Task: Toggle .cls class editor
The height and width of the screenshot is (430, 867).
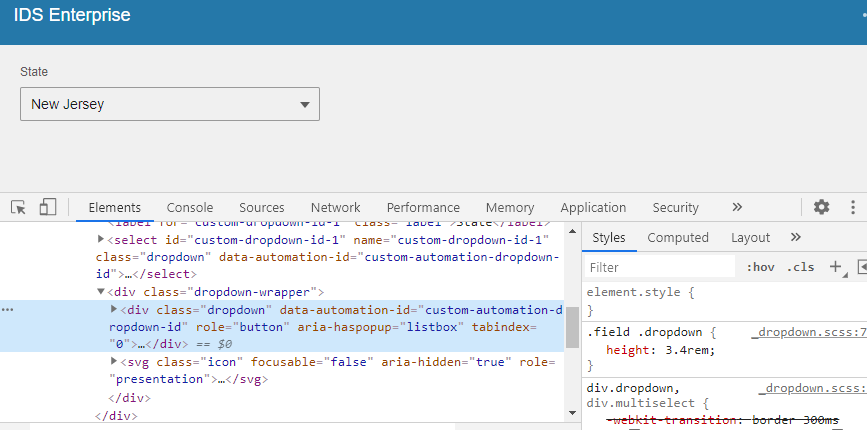Action: click(x=801, y=268)
